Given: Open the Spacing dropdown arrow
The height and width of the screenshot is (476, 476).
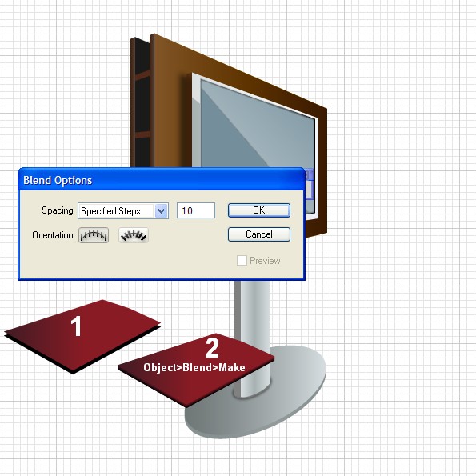Looking at the screenshot, I should click(x=161, y=210).
